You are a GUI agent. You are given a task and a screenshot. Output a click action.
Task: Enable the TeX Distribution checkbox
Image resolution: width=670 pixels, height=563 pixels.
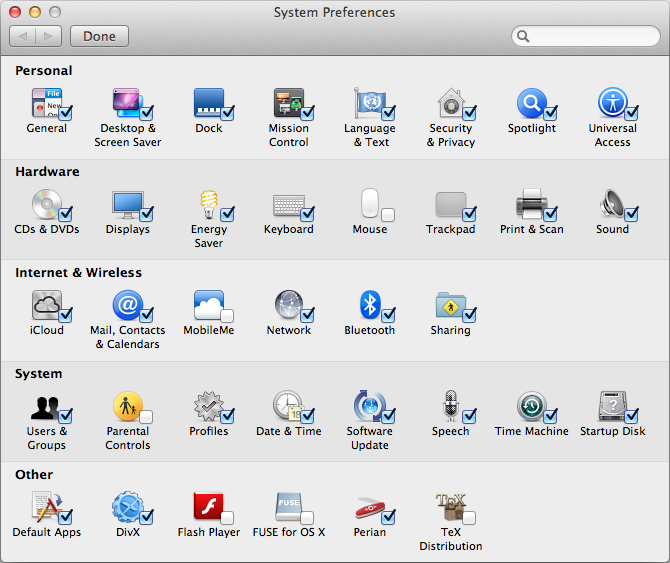click(x=469, y=518)
